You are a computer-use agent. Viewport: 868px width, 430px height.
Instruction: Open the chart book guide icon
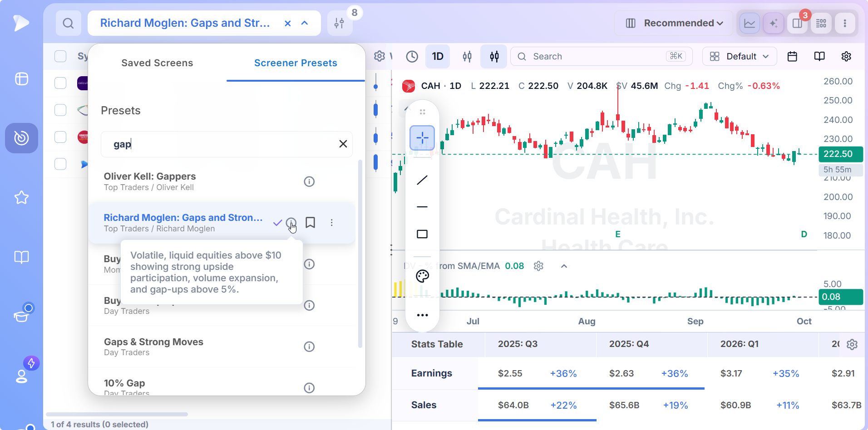[819, 56]
